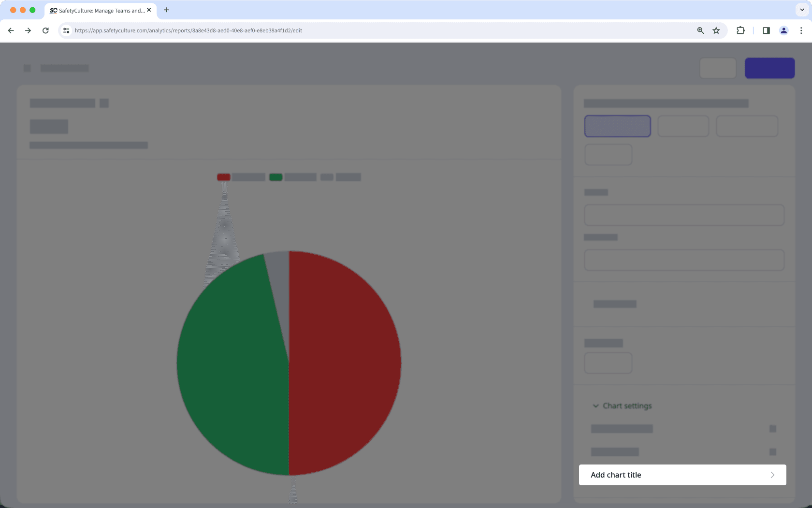Reload the current page

click(x=45, y=30)
